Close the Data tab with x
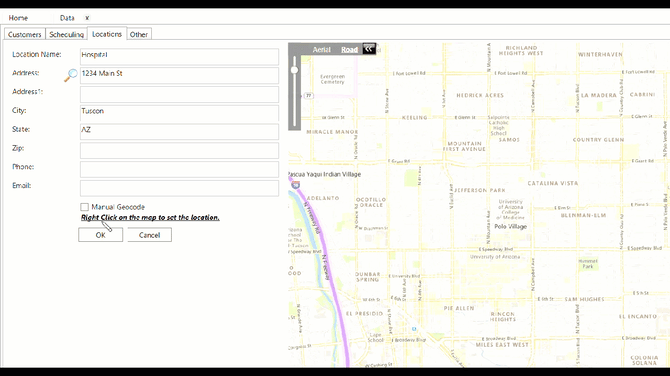This screenshot has height=376, width=670. coord(87,18)
